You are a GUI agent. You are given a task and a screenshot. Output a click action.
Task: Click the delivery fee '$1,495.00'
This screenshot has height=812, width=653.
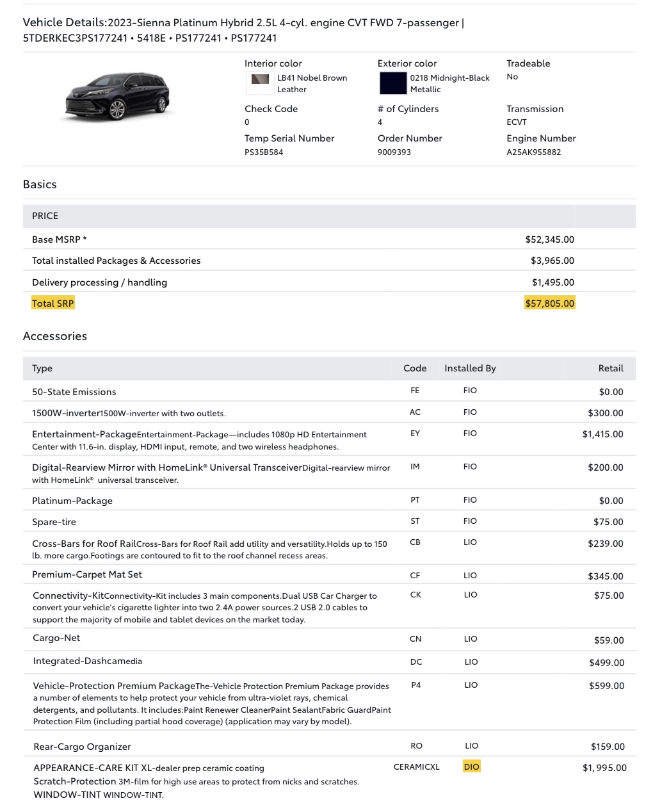click(x=553, y=282)
